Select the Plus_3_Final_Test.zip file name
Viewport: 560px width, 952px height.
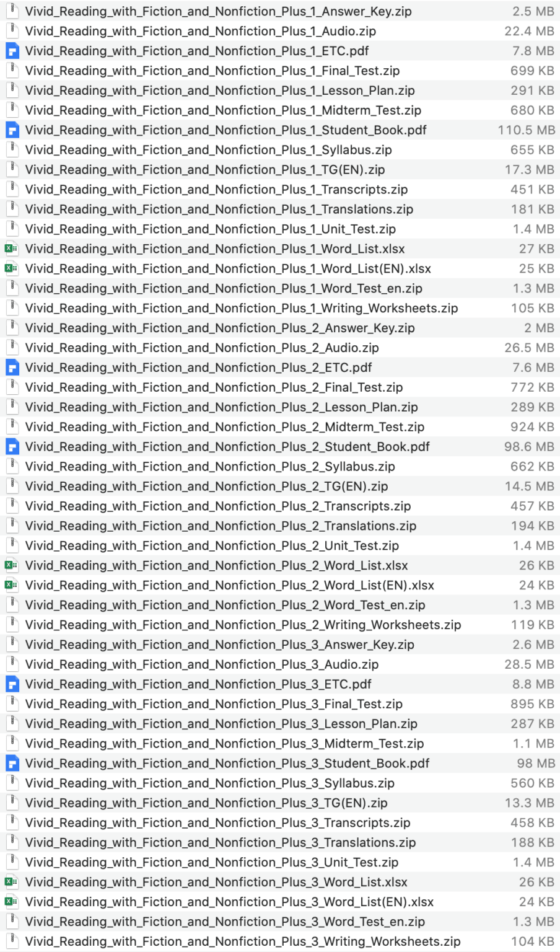pyautogui.click(x=214, y=704)
